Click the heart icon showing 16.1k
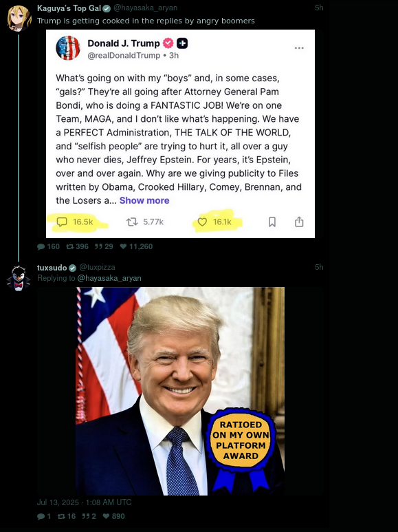Viewport: 398px width, 532px height. pos(202,222)
